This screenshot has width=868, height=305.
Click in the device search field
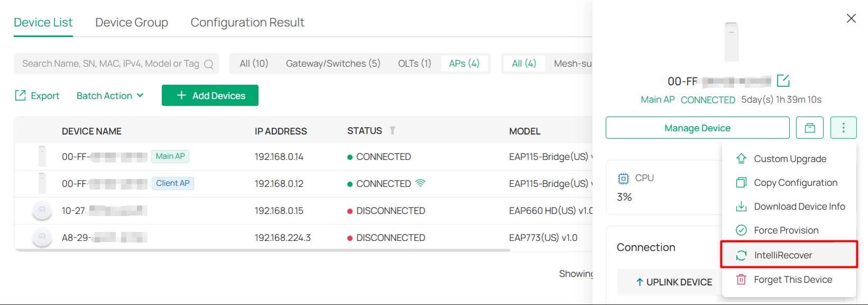point(116,64)
